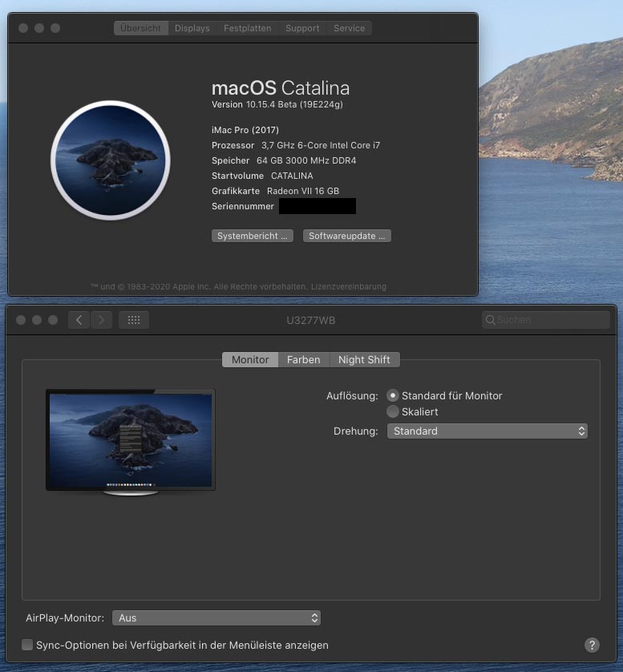Open the Drehung rotation dropdown
Image resolution: width=623 pixels, height=672 pixels.
coord(487,431)
